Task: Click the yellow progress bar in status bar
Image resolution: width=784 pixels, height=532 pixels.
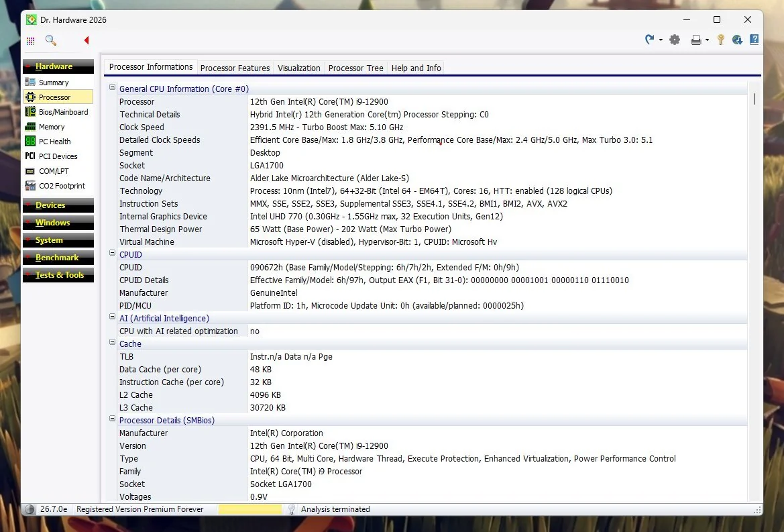Action: click(x=250, y=509)
